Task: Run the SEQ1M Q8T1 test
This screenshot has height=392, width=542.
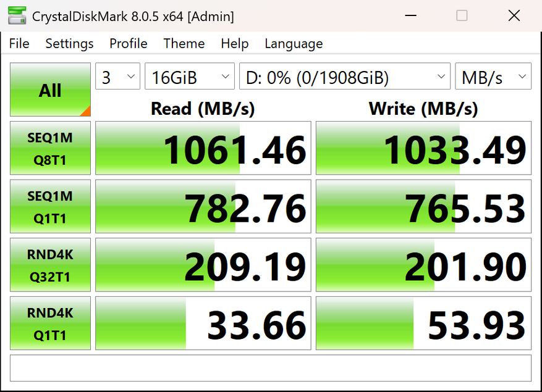Action: (50, 148)
